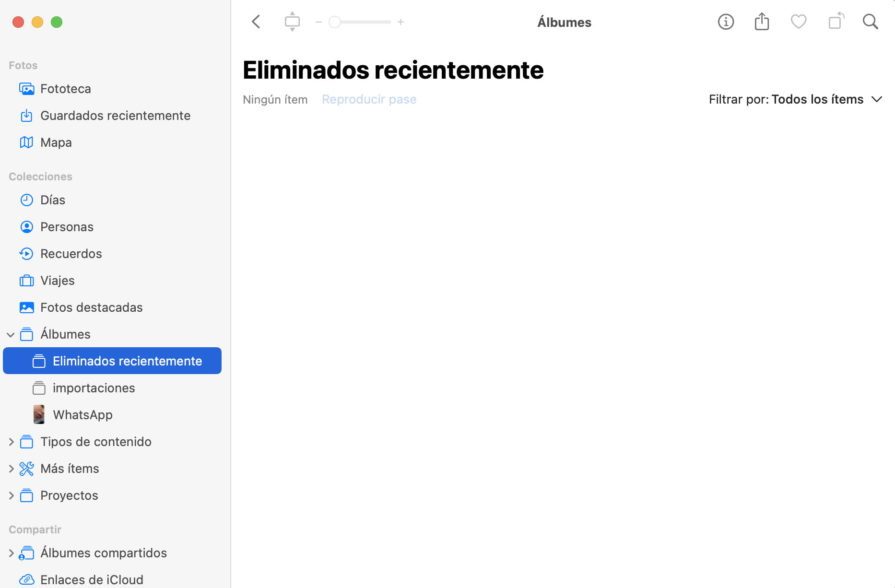The image size is (895, 588).
Task: Click the rotate toggle in the toolbar
Action: click(x=836, y=22)
